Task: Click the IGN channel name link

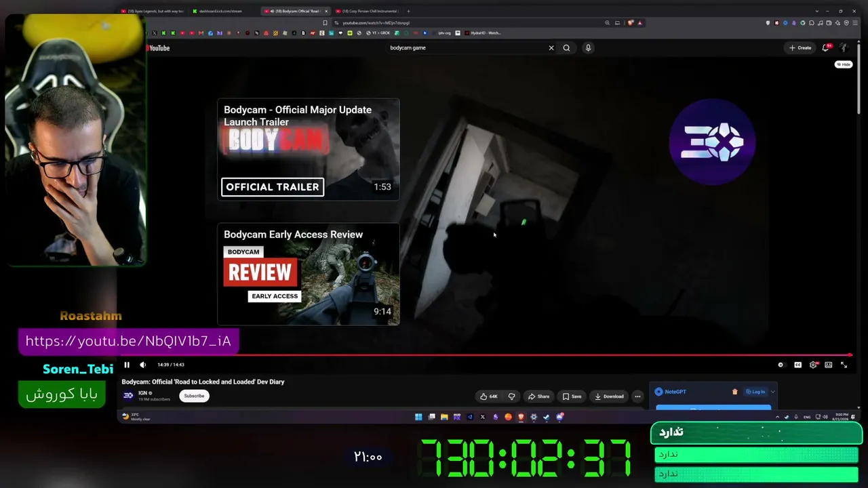Action: [142, 393]
